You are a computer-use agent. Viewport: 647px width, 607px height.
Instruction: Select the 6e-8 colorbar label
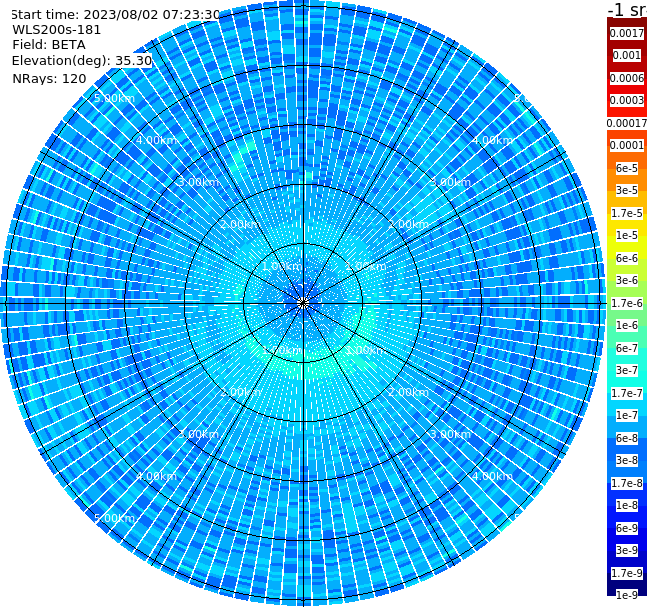(x=627, y=438)
